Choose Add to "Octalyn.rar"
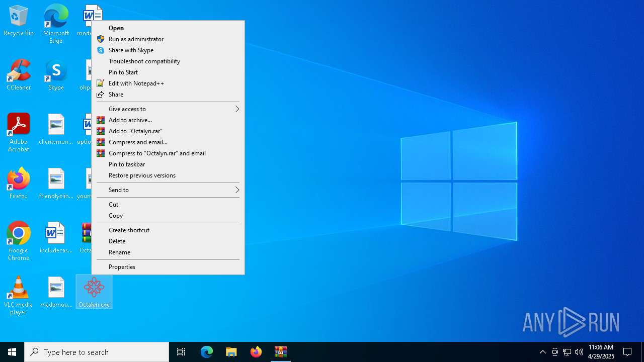Image resolution: width=644 pixels, height=362 pixels. pos(168,131)
